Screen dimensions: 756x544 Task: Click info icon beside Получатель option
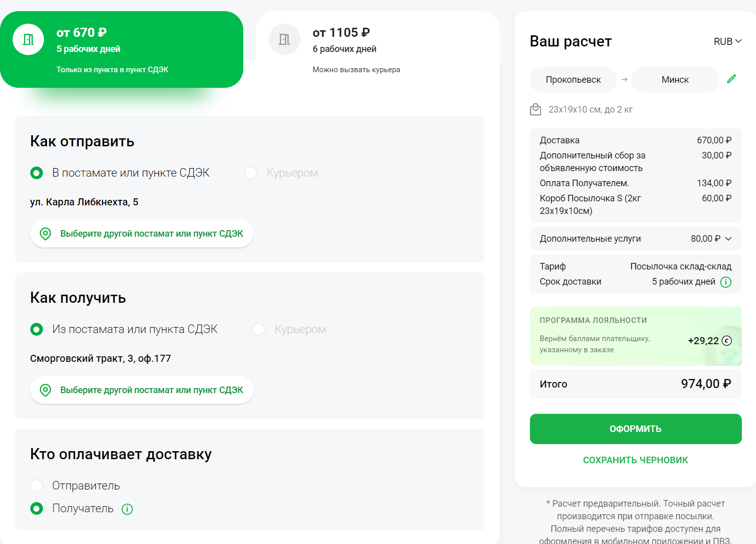[127, 509]
